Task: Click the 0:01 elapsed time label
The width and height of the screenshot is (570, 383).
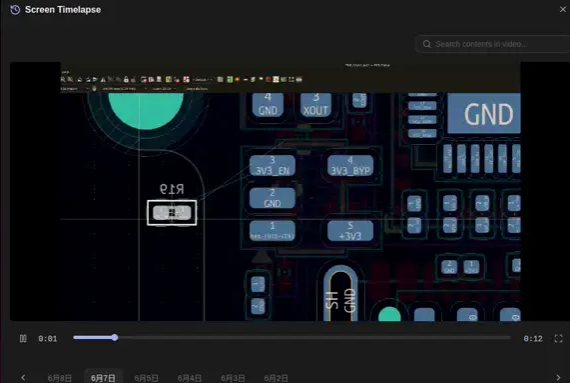Action: point(48,339)
